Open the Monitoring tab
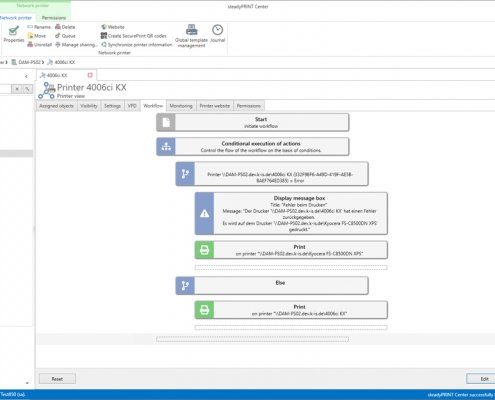The width and height of the screenshot is (495, 400). 181,106
